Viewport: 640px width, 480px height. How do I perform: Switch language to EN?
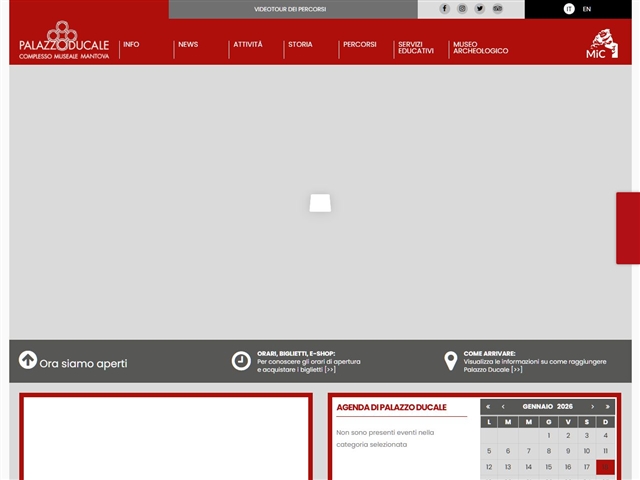pyautogui.click(x=587, y=9)
